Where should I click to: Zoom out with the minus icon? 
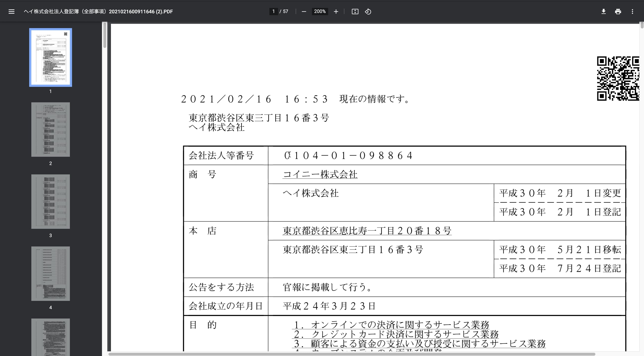(x=304, y=12)
